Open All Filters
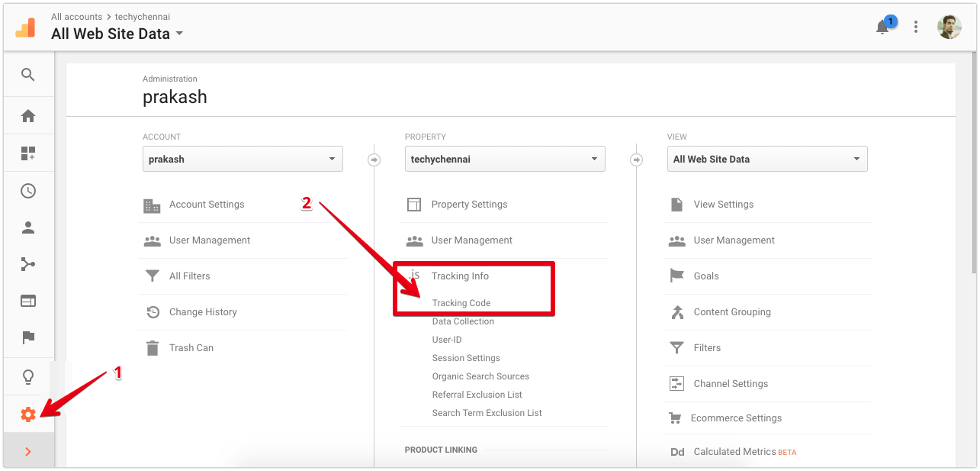 tap(190, 276)
